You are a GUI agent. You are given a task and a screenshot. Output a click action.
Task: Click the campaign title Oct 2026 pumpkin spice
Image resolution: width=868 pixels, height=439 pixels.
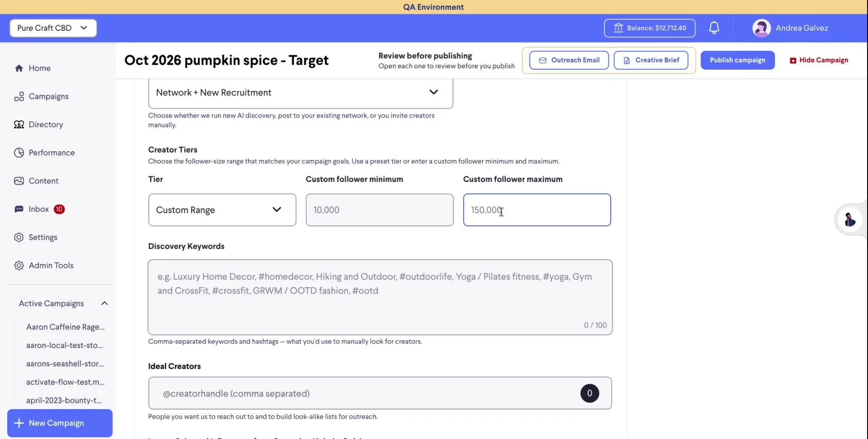[x=226, y=60]
